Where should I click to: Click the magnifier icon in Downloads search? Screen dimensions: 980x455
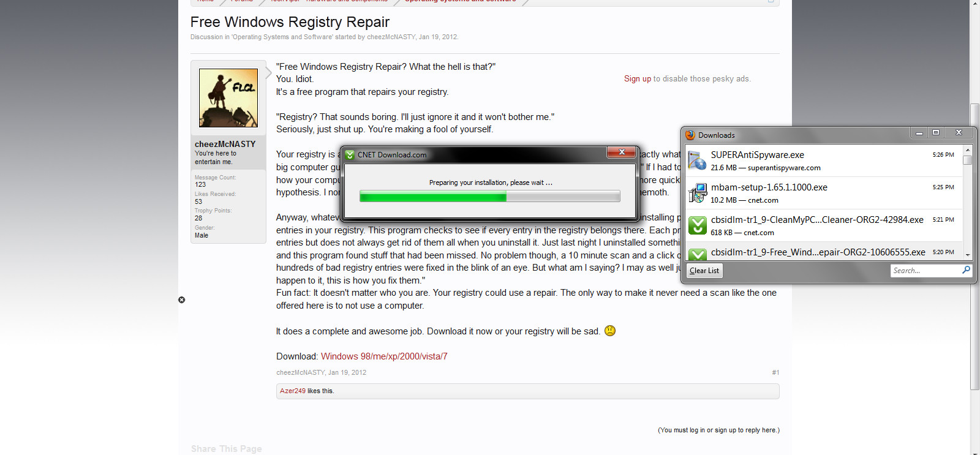coord(966,269)
